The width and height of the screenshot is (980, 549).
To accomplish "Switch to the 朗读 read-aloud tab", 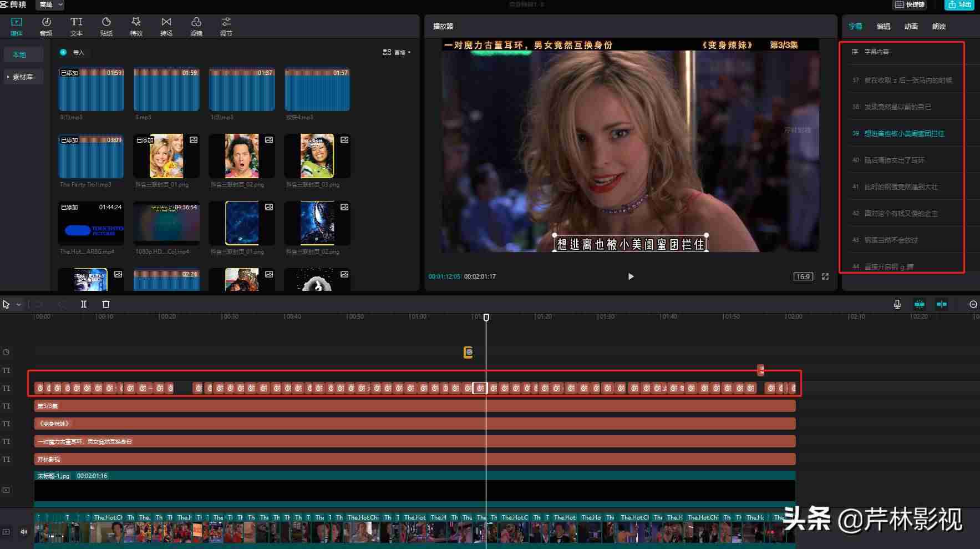I will click(938, 27).
